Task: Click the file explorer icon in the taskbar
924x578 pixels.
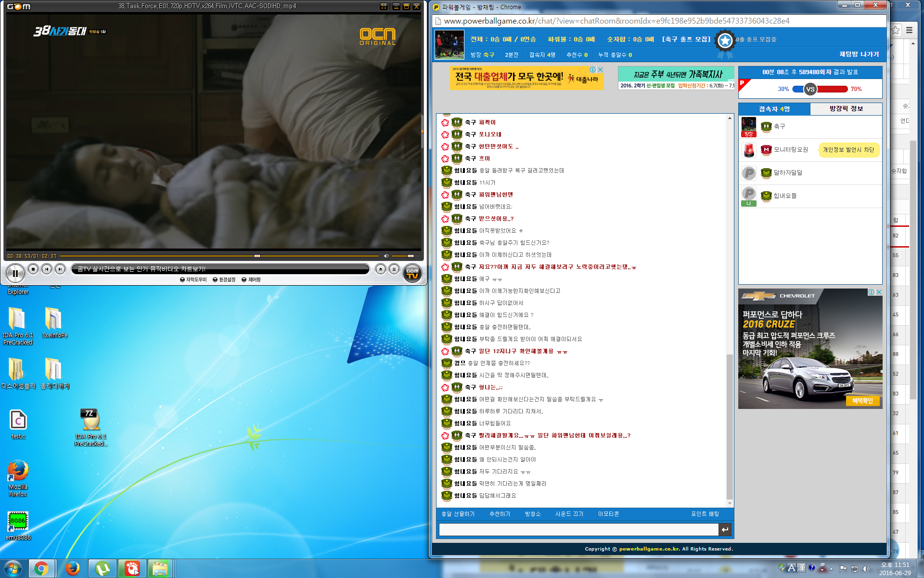Action: click(160, 569)
